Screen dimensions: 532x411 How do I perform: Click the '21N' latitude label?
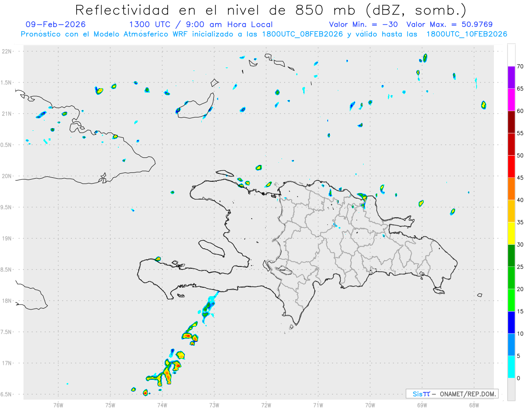click(x=8, y=114)
